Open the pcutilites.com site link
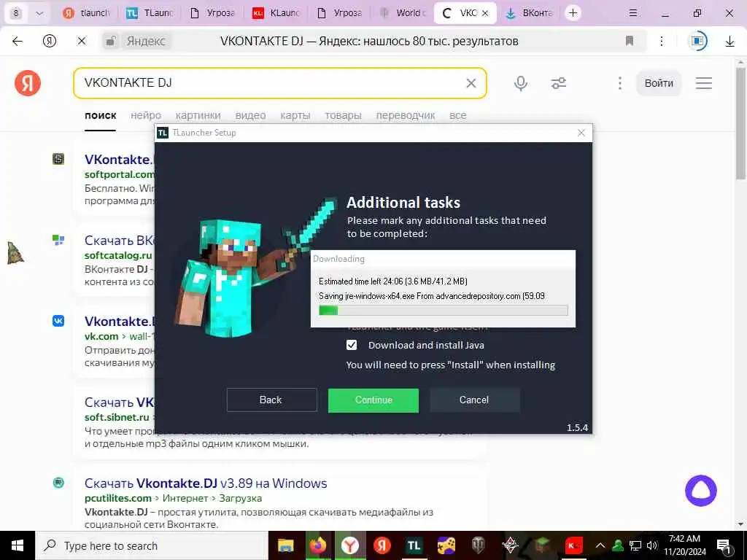Screen dimensions: 747x560 tap(118, 498)
